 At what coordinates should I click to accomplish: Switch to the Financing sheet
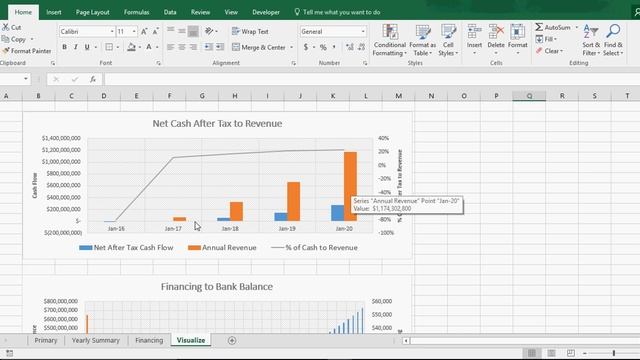click(x=149, y=340)
